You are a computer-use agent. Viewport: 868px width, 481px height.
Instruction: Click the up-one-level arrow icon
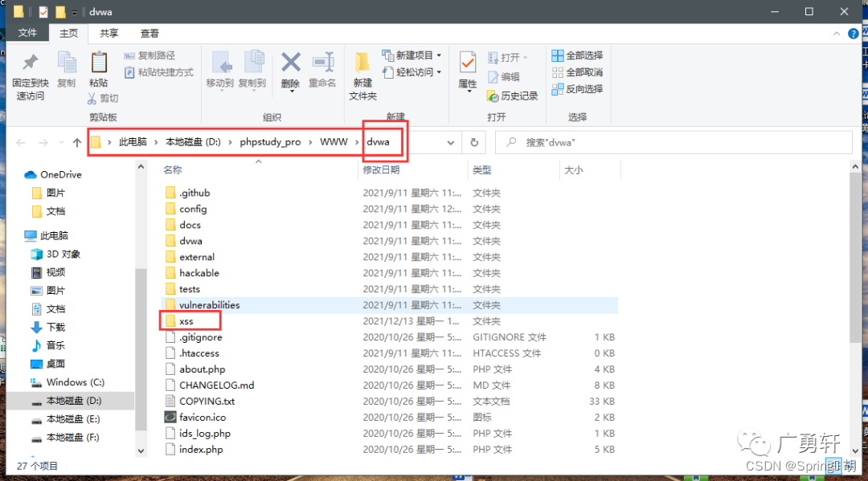tap(76, 141)
